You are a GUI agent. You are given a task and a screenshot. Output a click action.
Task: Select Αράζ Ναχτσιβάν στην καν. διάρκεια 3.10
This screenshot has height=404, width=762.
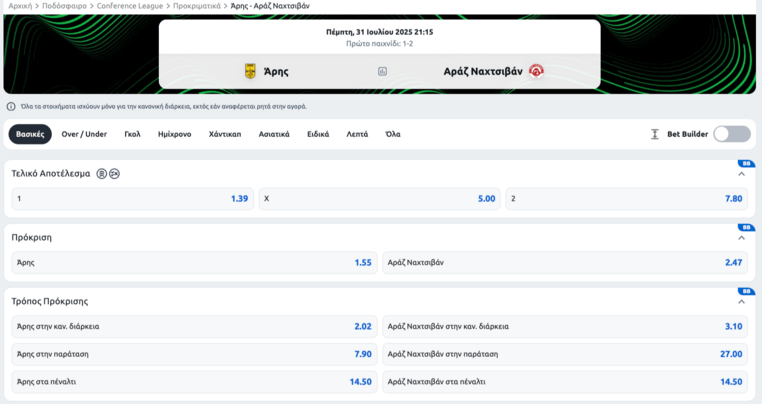point(565,327)
